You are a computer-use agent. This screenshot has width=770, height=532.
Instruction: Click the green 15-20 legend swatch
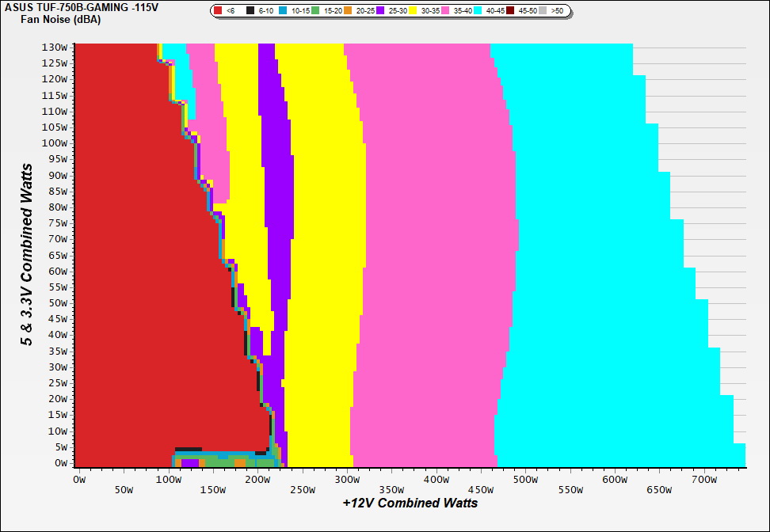coord(316,11)
